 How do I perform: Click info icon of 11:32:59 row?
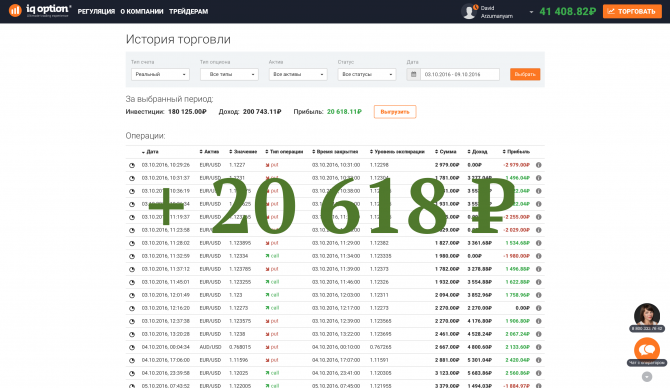coord(538,256)
